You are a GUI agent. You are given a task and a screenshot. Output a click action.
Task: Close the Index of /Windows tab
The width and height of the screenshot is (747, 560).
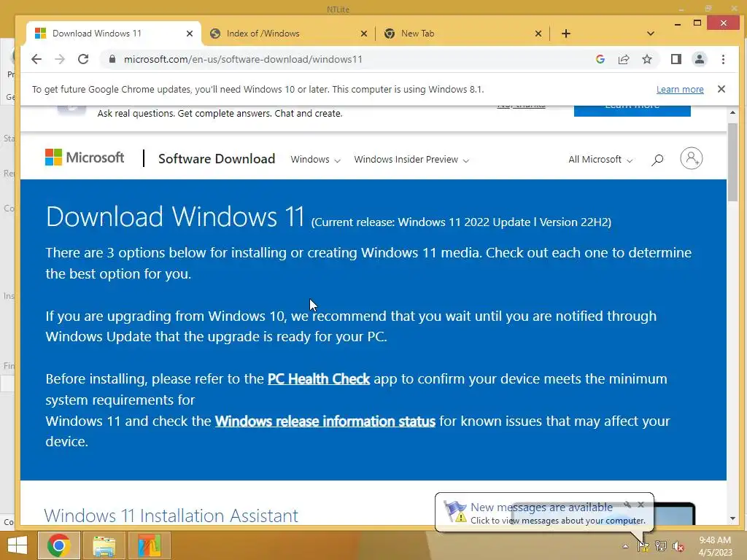point(363,34)
